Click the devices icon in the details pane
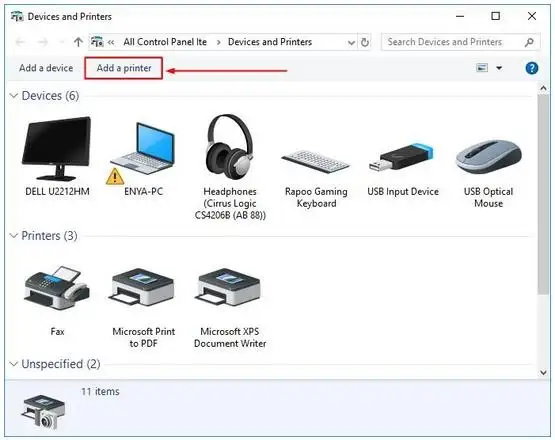The height and width of the screenshot is (440, 555). click(x=43, y=411)
